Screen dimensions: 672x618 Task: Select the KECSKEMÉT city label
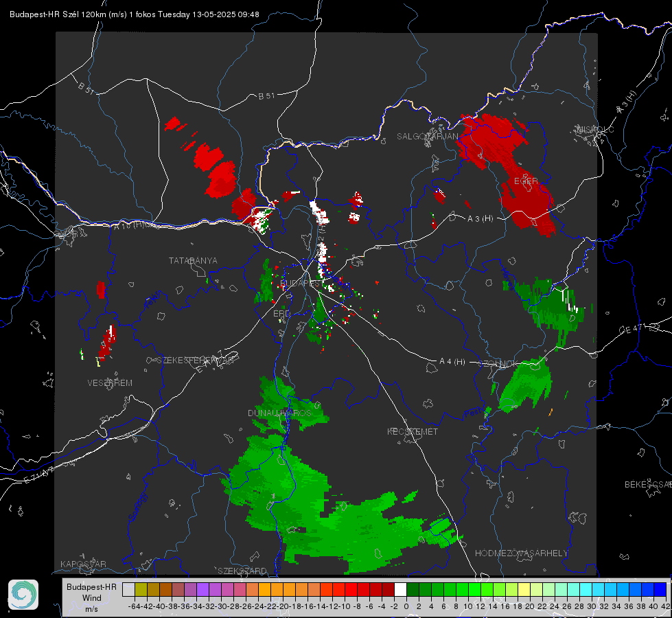[413, 431]
